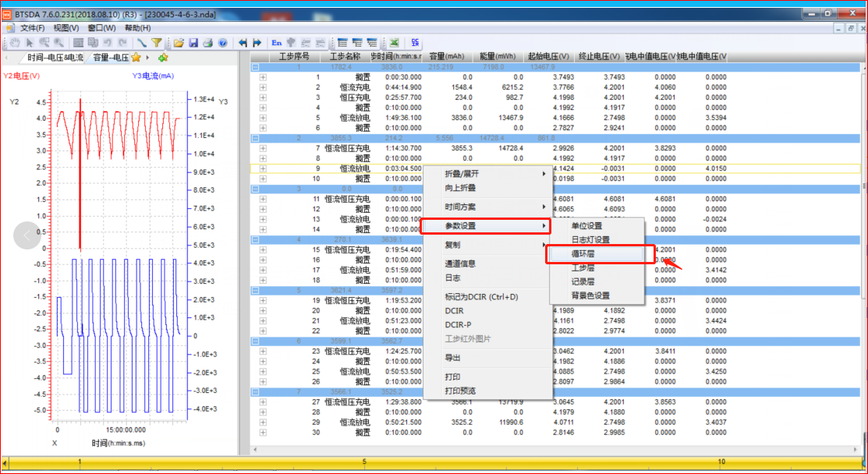868x474 pixels.
Task: Switch to 容量--电压 tab
Action: point(111,58)
